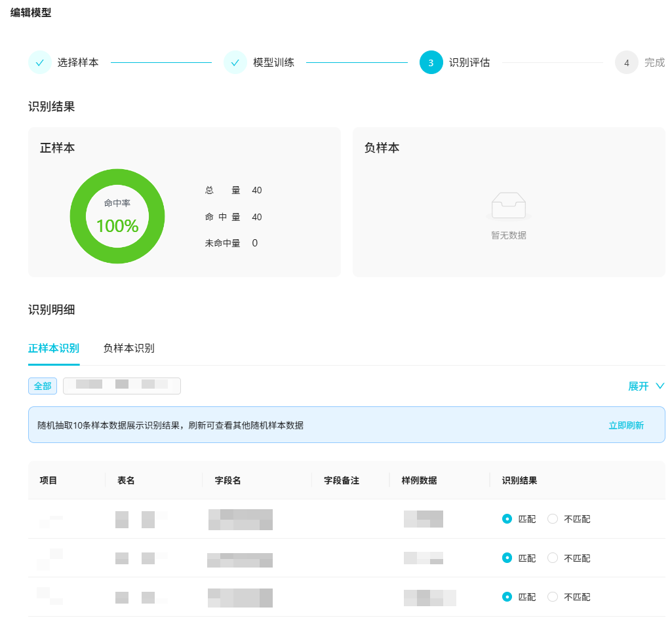The height and width of the screenshot is (618, 672).
Task: Click the 选择样本 step checkmark icon
Action: (40, 62)
